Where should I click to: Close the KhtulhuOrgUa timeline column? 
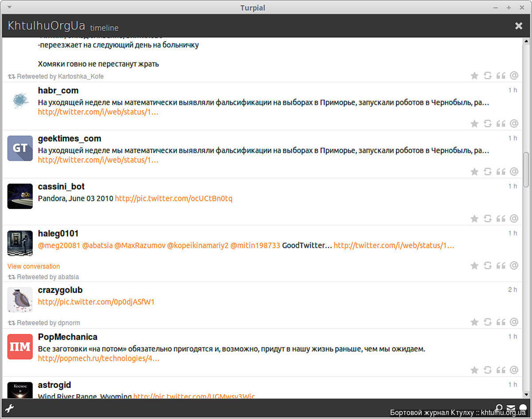click(519, 26)
